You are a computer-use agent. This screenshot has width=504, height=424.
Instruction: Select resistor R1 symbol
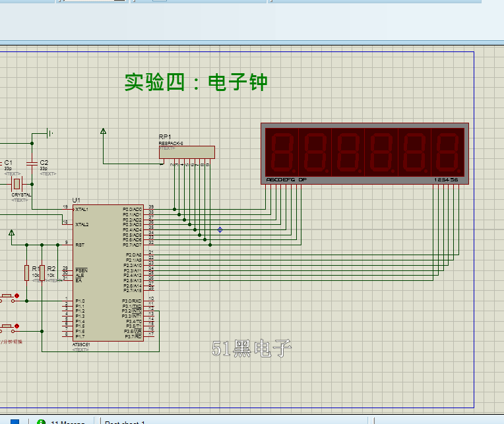(26, 273)
